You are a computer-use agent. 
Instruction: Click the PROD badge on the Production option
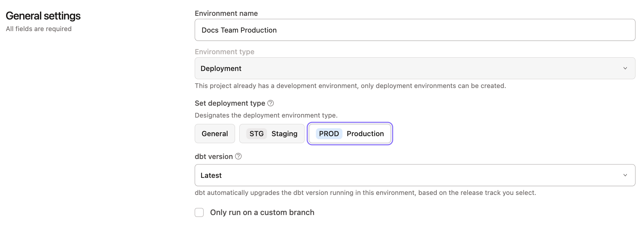[x=329, y=134]
